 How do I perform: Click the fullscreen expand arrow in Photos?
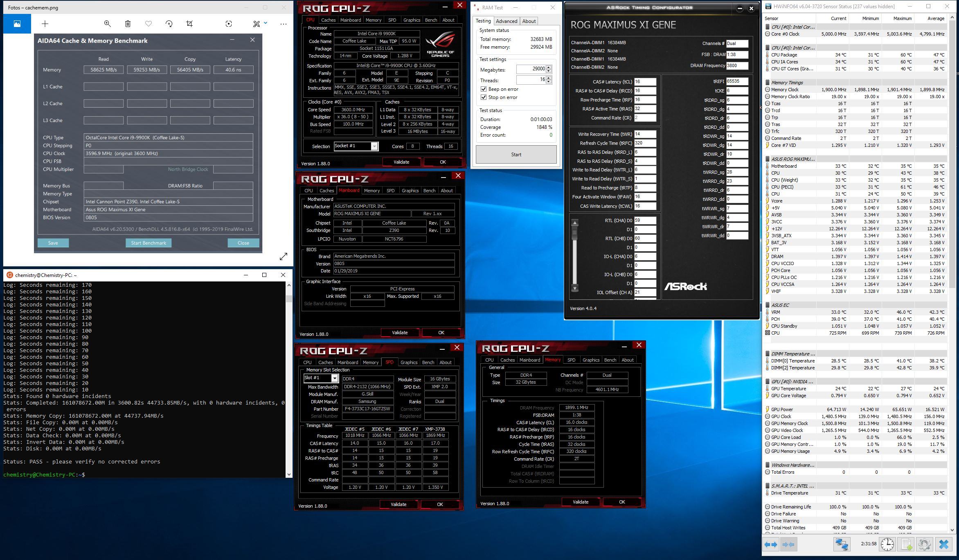(284, 256)
